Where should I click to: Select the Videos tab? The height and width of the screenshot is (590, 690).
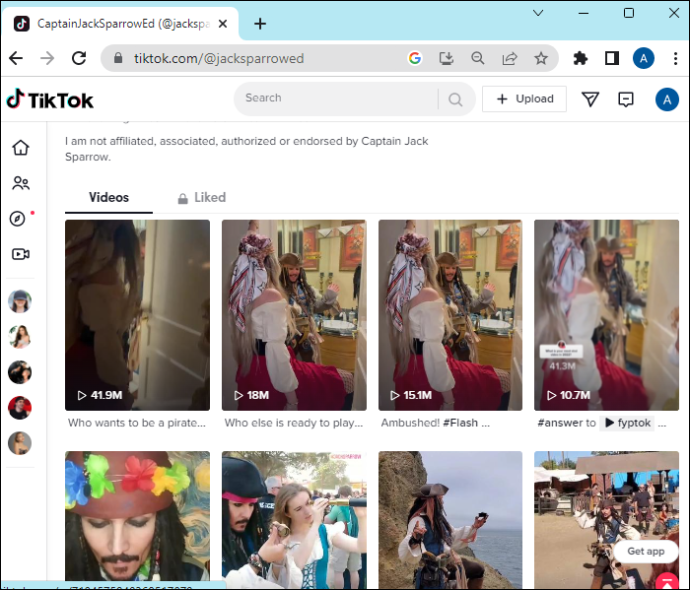tap(109, 198)
